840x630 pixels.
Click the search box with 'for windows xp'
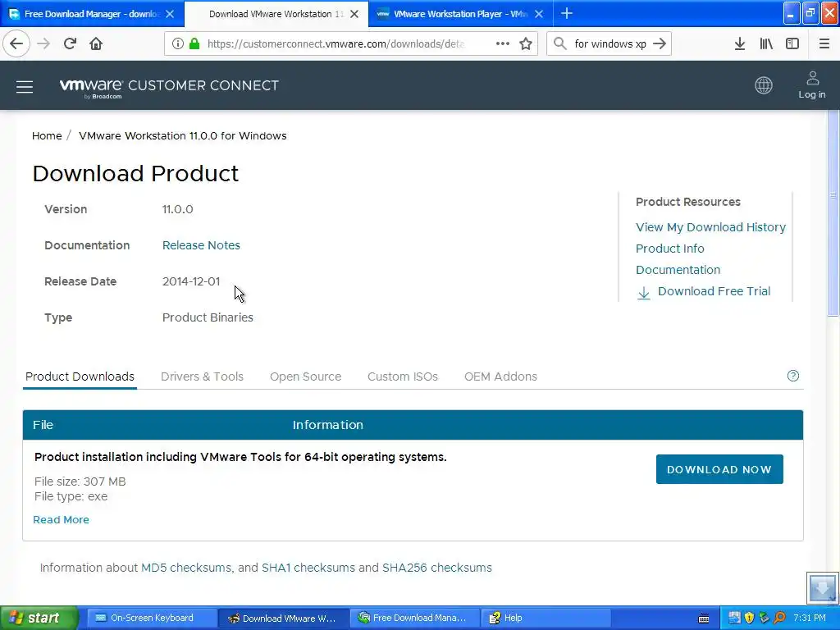tap(610, 43)
